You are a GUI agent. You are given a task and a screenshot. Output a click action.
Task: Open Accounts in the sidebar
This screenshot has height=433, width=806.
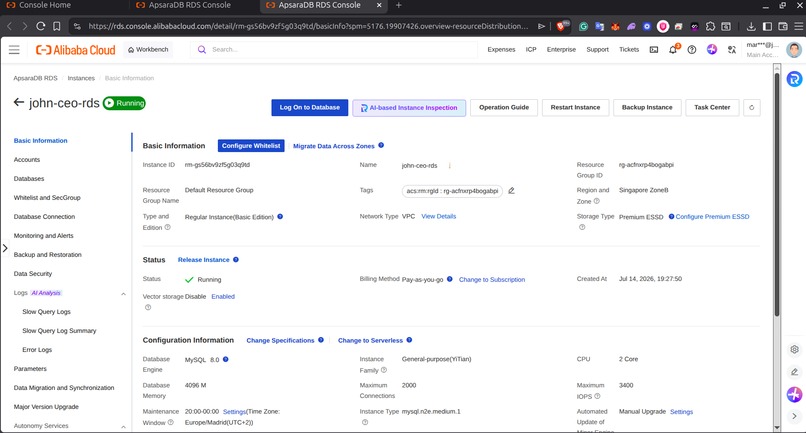click(27, 160)
